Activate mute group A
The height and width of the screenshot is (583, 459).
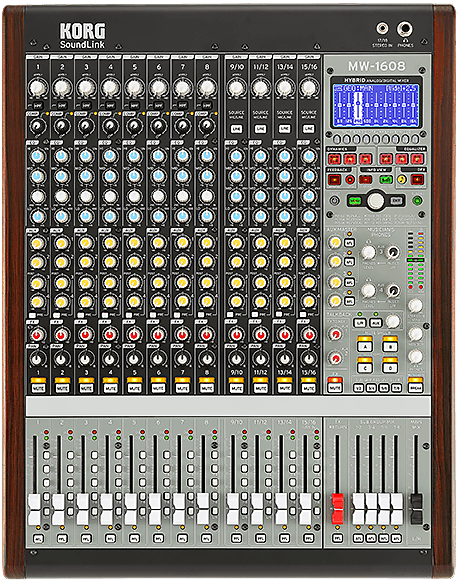click(x=365, y=346)
